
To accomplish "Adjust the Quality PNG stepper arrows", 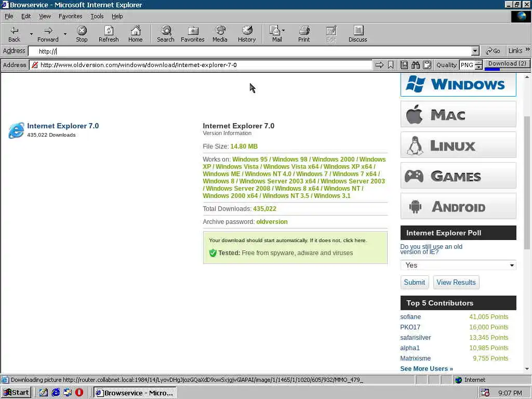I will click(x=478, y=65).
